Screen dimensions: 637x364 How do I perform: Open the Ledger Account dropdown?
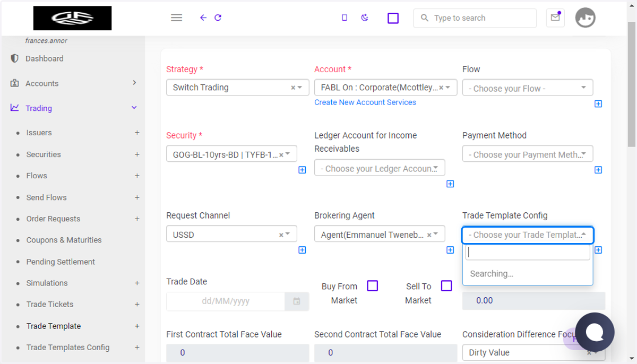tap(380, 168)
